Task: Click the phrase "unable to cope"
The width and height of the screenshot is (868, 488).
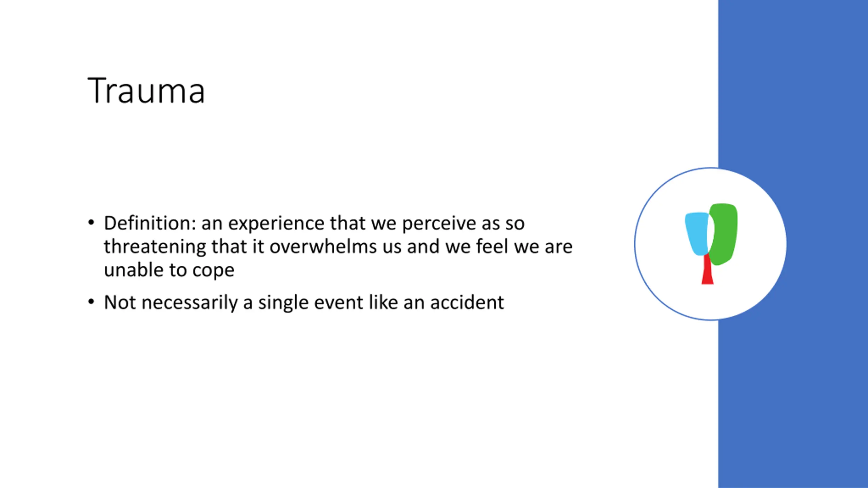Action: (x=169, y=271)
